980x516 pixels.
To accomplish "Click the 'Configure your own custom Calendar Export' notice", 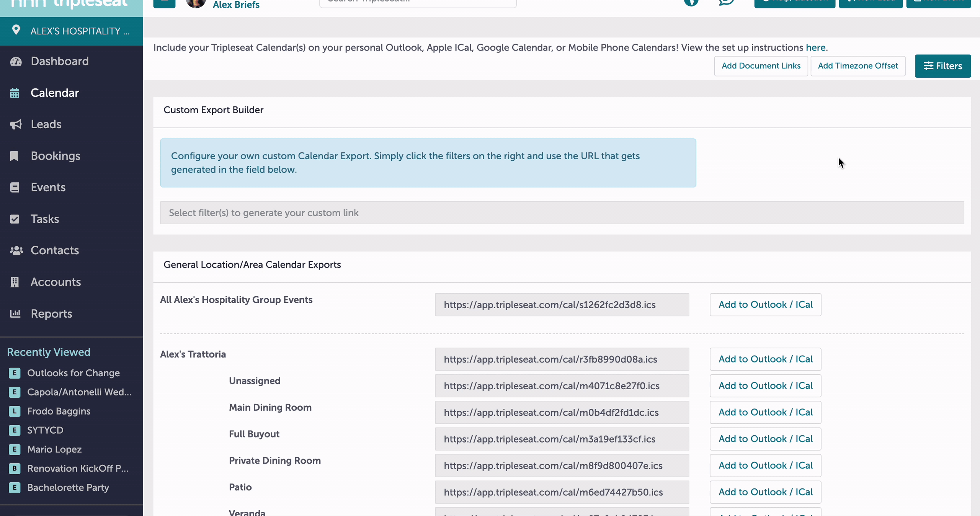I will pos(428,163).
